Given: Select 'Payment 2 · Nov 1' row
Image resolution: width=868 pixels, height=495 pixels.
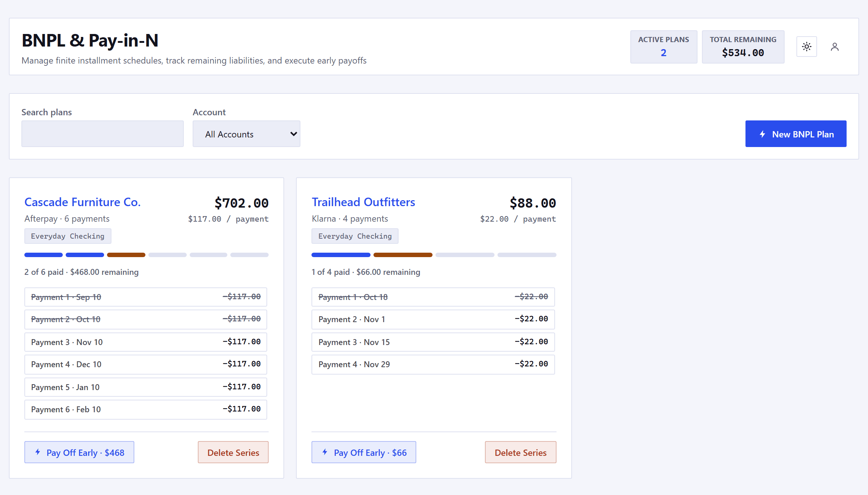Looking at the screenshot, I should click(433, 319).
